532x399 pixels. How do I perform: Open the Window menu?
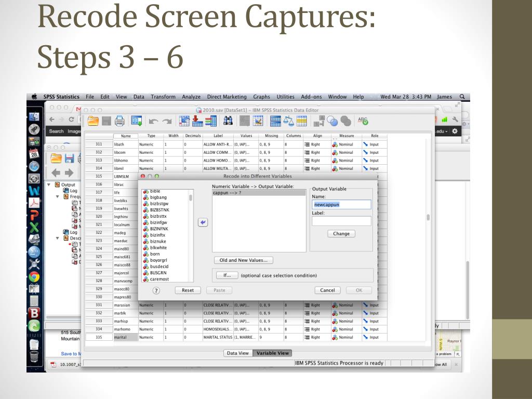(337, 97)
